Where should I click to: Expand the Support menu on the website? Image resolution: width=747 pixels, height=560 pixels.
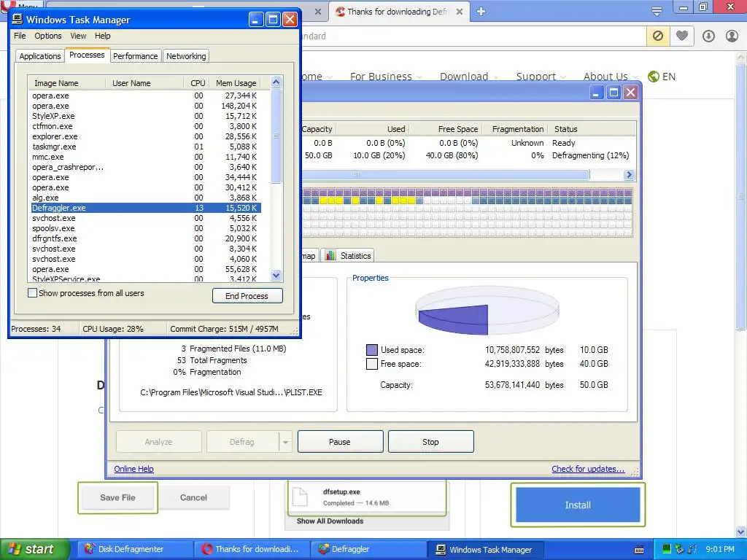(x=541, y=76)
